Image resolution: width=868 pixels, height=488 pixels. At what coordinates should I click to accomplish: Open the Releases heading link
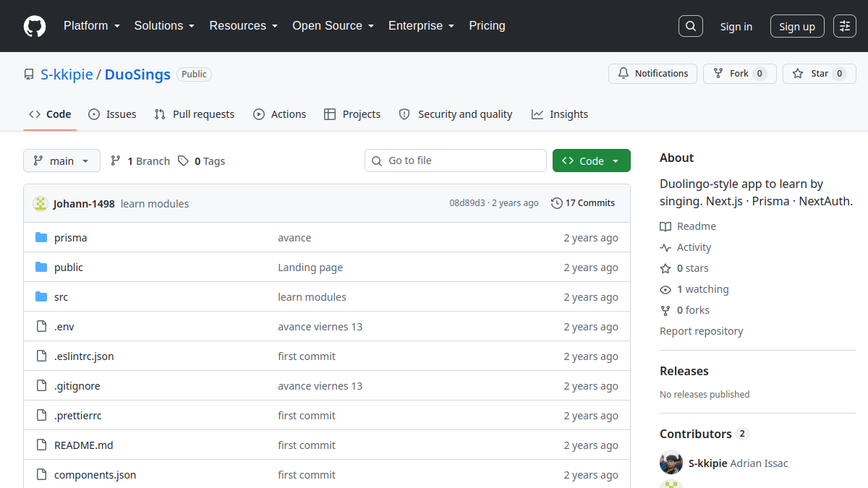(x=684, y=371)
